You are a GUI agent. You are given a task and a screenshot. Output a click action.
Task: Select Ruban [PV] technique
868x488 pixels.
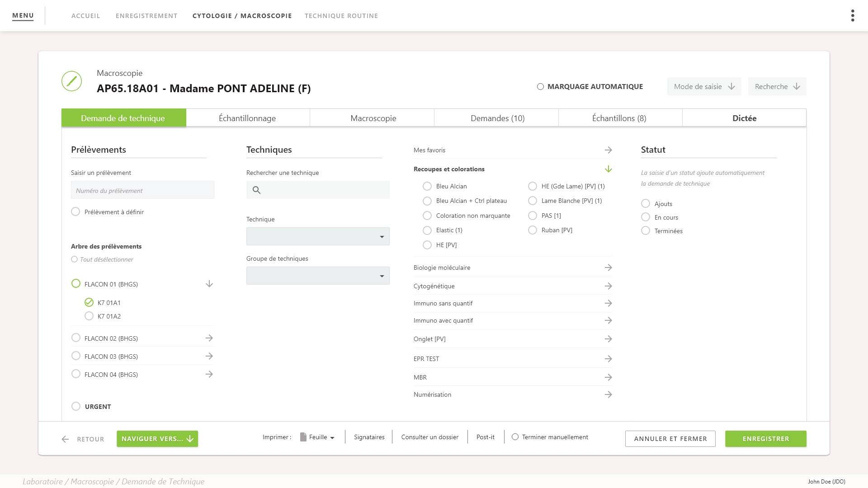[533, 230]
